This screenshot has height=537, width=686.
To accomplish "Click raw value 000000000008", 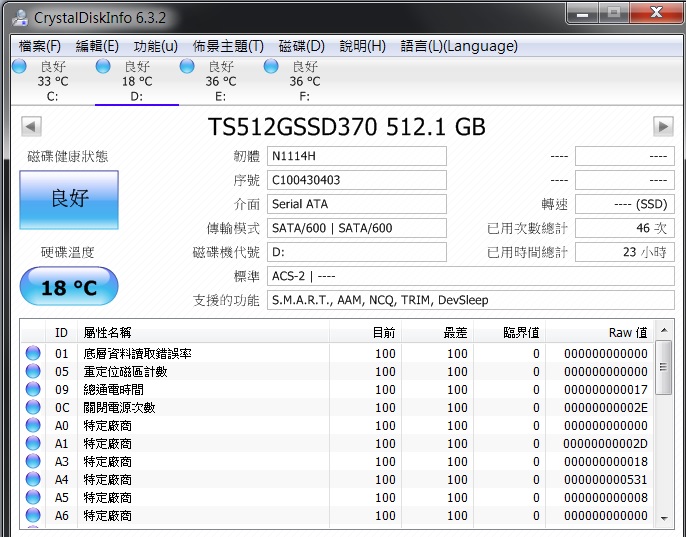I will coord(606,497).
